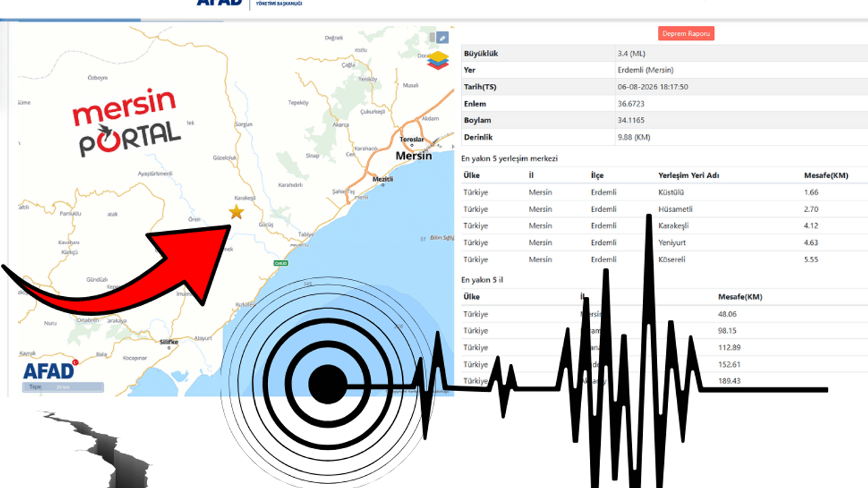Select the date value 06-08-2026 18:17:50
Viewport: 868px width, 488px height.
[652, 87]
